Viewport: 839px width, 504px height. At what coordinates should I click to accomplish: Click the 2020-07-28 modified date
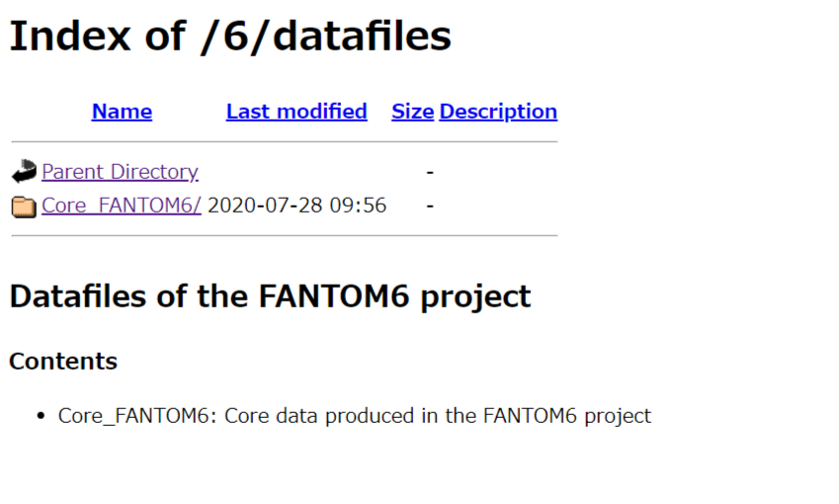pos(265,206)
